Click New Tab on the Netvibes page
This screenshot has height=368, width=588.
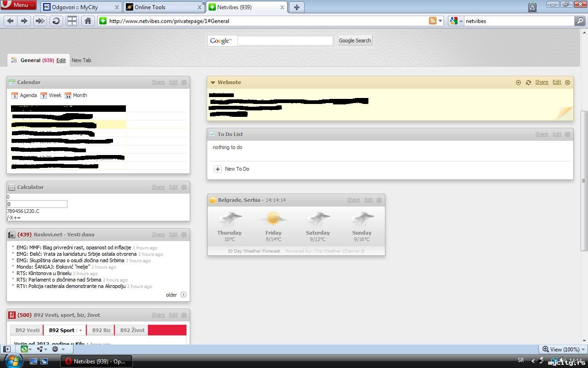coord(81,60)
